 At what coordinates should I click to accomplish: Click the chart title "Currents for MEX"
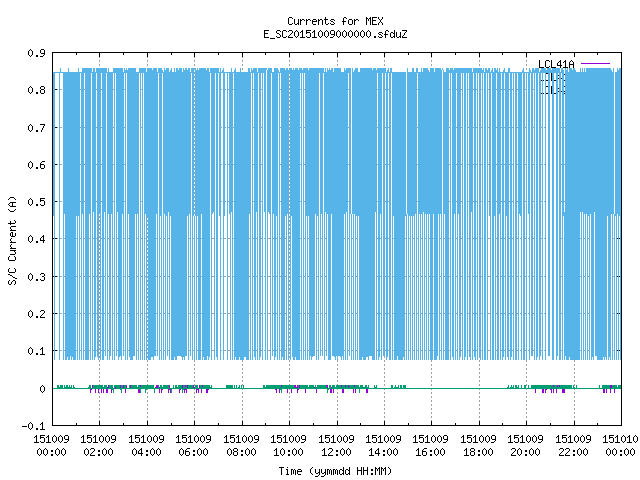point(335,21)
